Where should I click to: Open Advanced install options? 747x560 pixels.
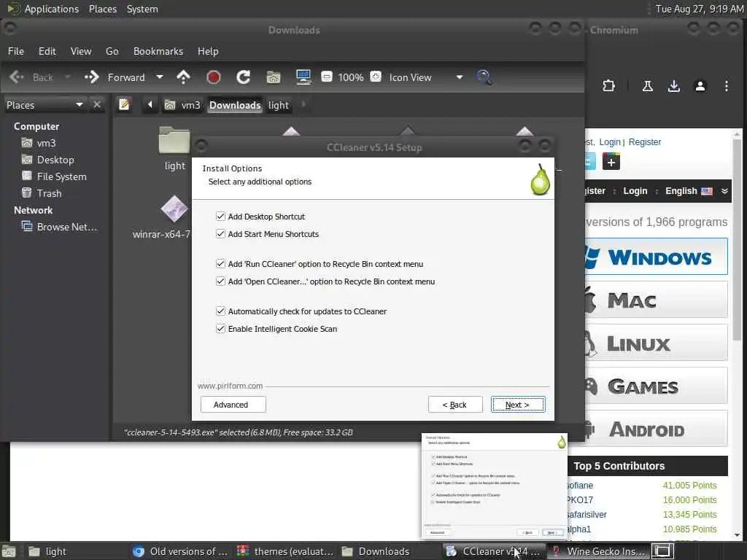point(233,405)
